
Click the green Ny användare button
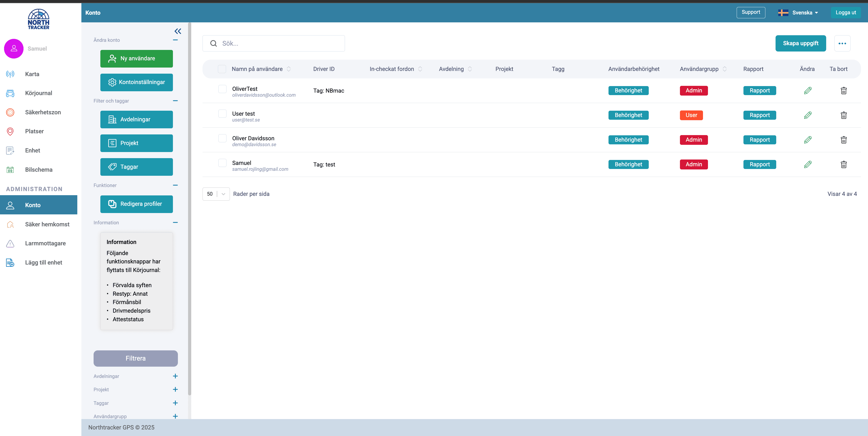tap(137, 59)
